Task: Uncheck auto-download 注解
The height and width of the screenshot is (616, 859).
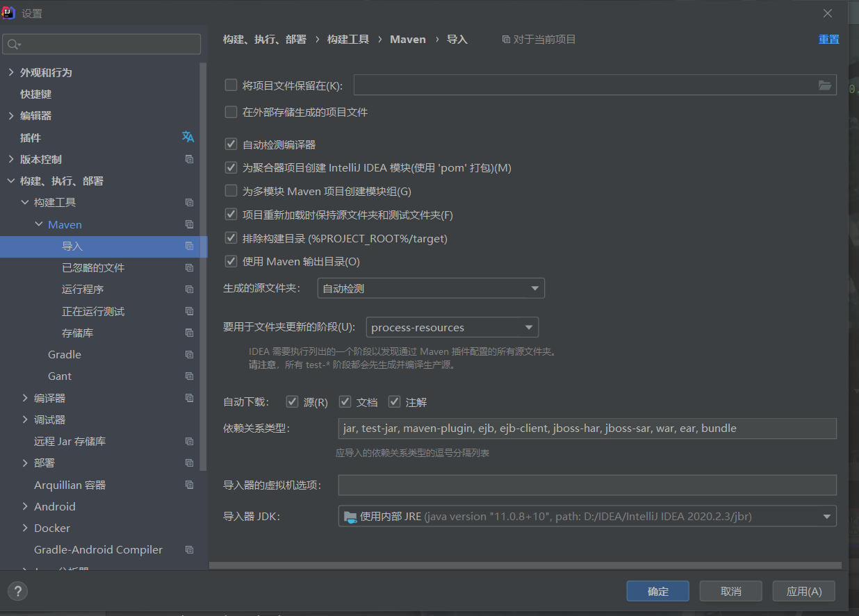Action: 394,402
